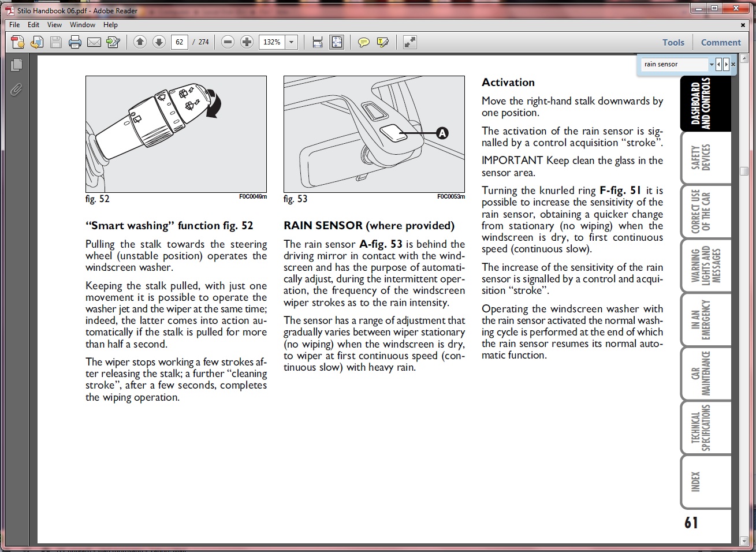Maximize the Adobe Reader window
756x552 pixels.
pos(714,8)
